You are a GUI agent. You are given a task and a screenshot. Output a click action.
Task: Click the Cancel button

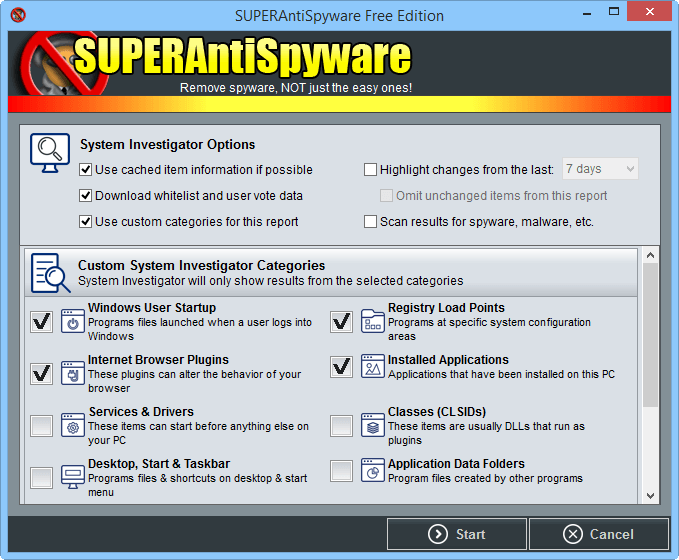pos(599,534)
